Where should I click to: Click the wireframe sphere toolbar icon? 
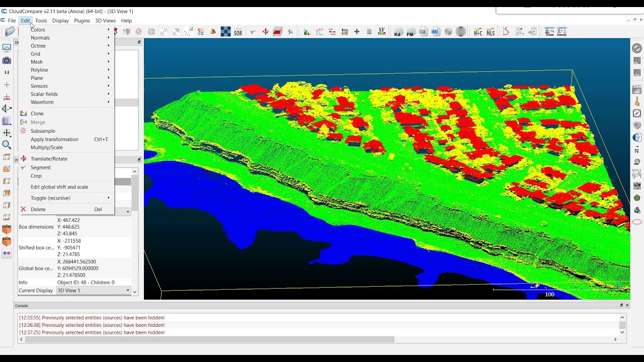tap(461, 32)
